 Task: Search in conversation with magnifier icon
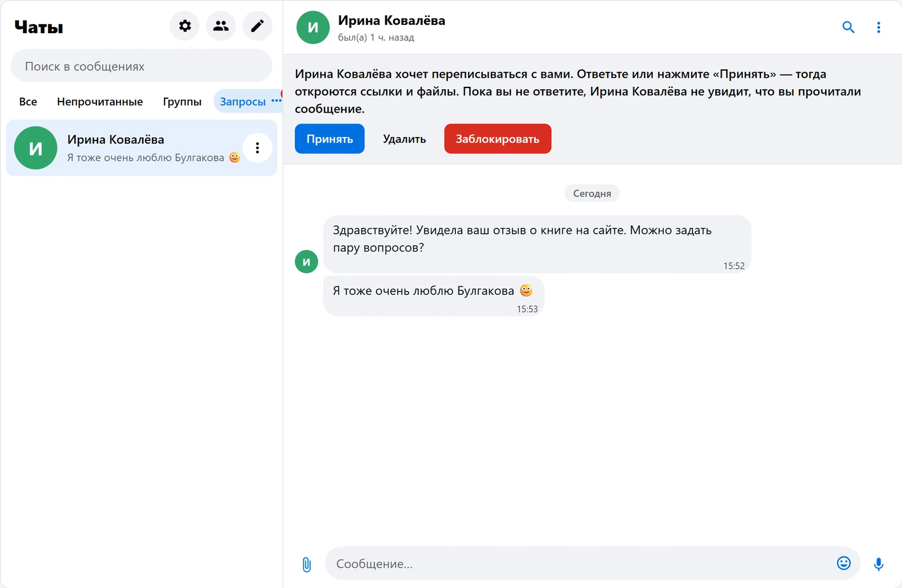point(848,27)
